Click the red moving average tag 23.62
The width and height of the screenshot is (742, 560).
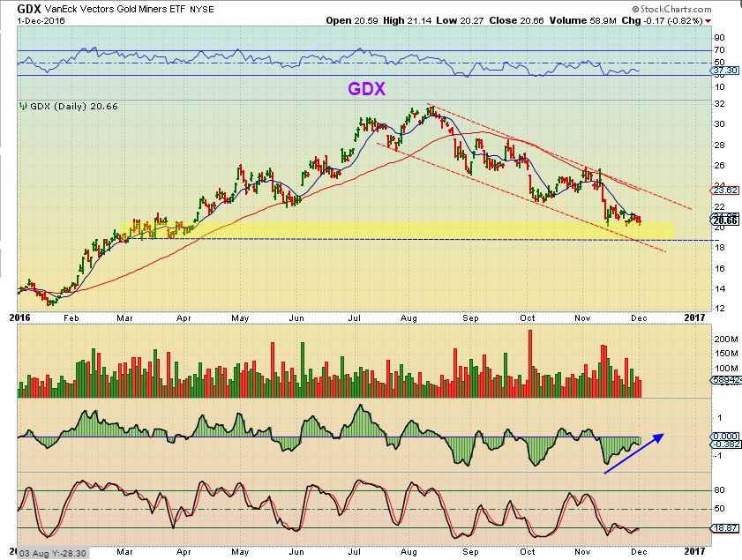coord(725,190)
